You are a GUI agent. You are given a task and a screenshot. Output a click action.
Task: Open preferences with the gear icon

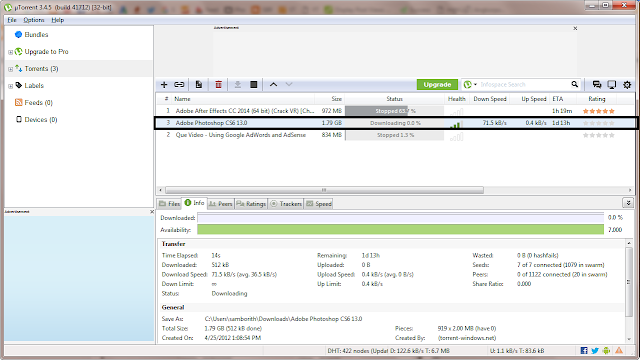(627, 84)
